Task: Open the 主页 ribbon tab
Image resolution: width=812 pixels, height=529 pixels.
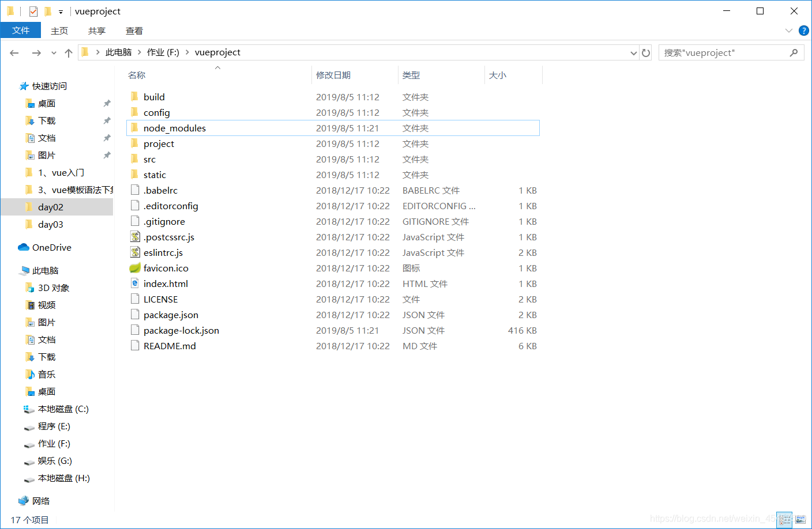Action: (x=59, y=31)
